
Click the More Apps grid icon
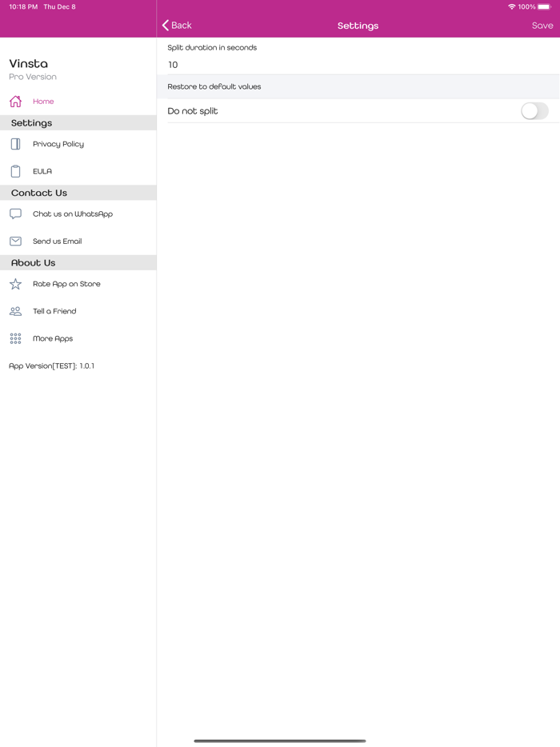pyautogui.click(x=16, y=339)
